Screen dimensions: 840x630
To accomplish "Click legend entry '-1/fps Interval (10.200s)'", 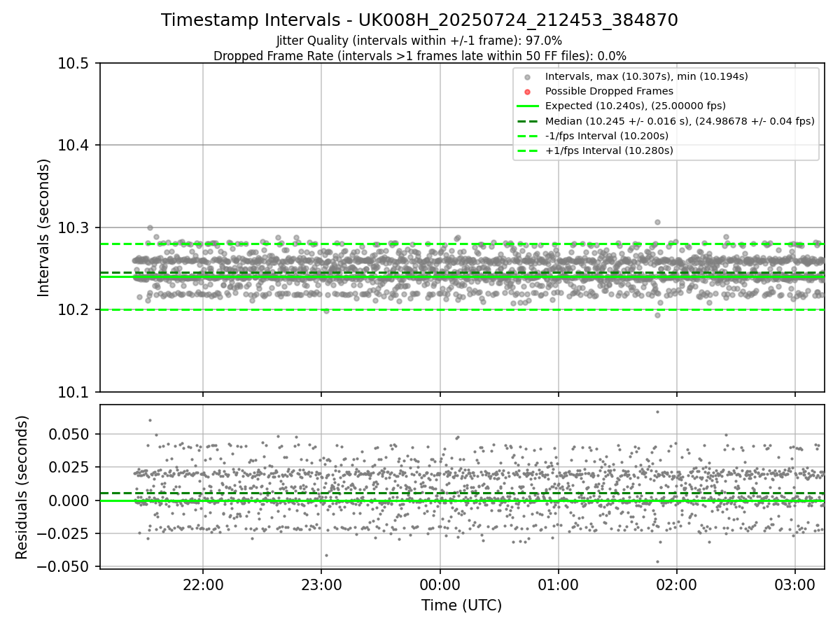I will point(607,136).
